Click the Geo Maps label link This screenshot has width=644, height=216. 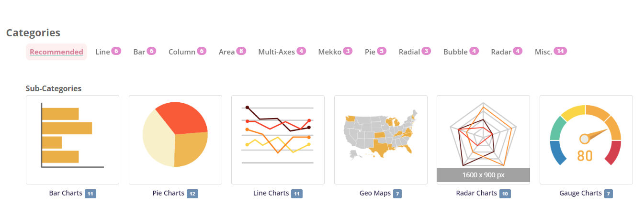tap(375, 194)
